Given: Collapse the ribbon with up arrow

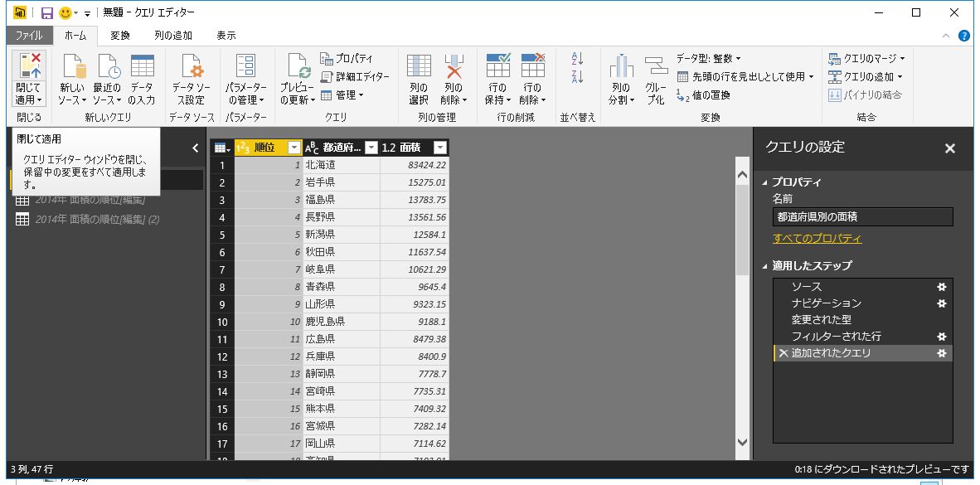Looking at the screenshot, I should tap(946, 36).
